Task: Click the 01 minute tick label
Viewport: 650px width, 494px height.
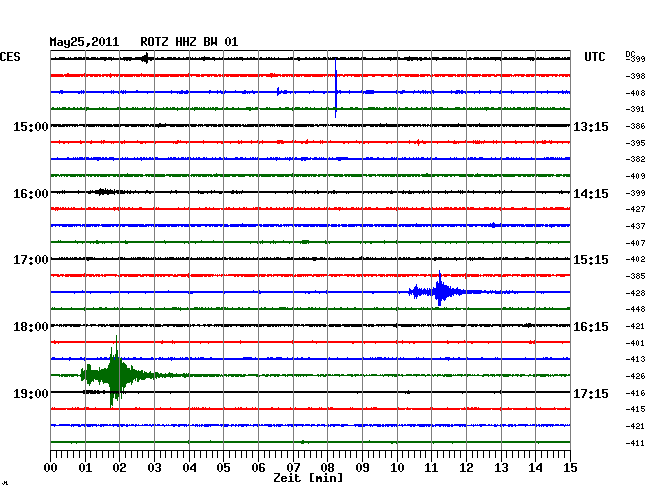Action: [85, 468]
